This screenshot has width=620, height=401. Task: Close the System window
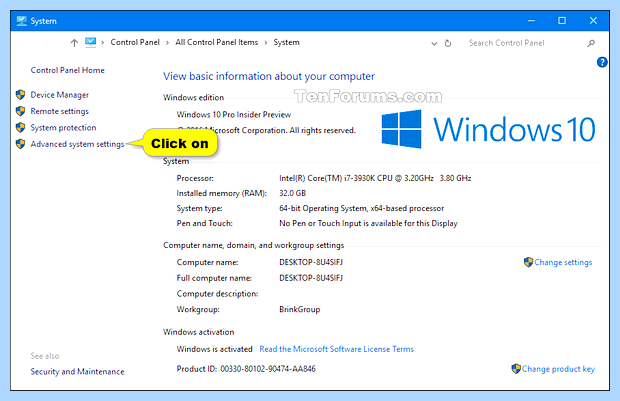tap(593, 21)
